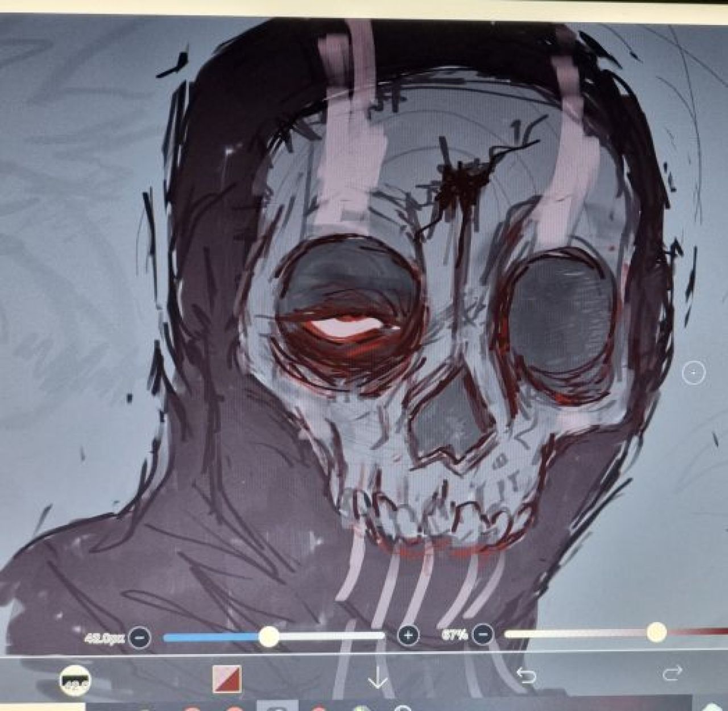Decrease brush opacity with minus button
728x711 pixels.
pos(483,633)
